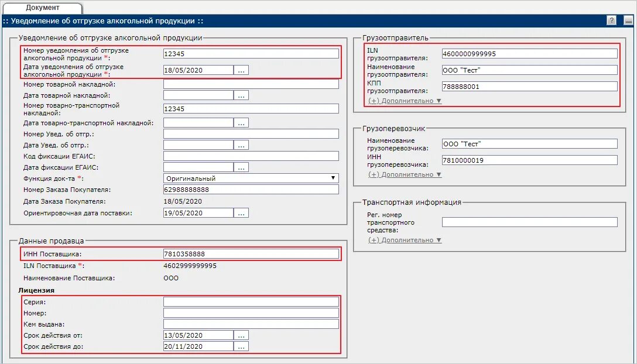Click the Дата товарно-транспортной накладной date field

198,123
